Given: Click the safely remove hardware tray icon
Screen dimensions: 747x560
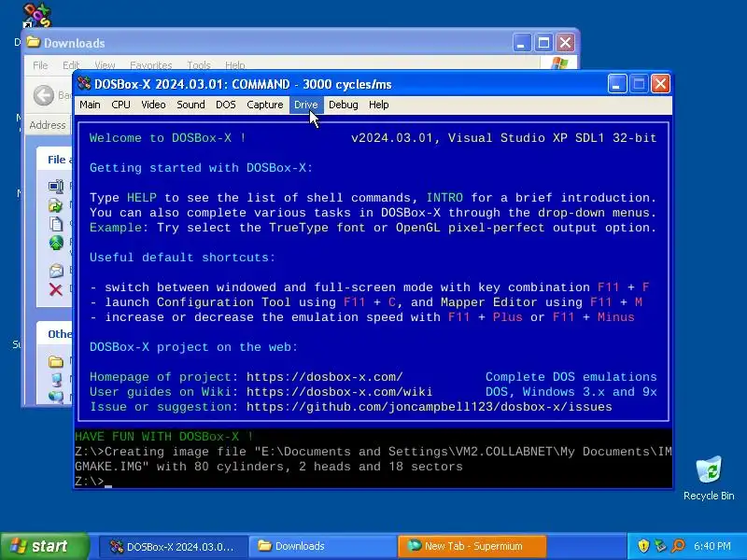Looking at the screenshot, I should pyautogui.click(x=661, y=546).
